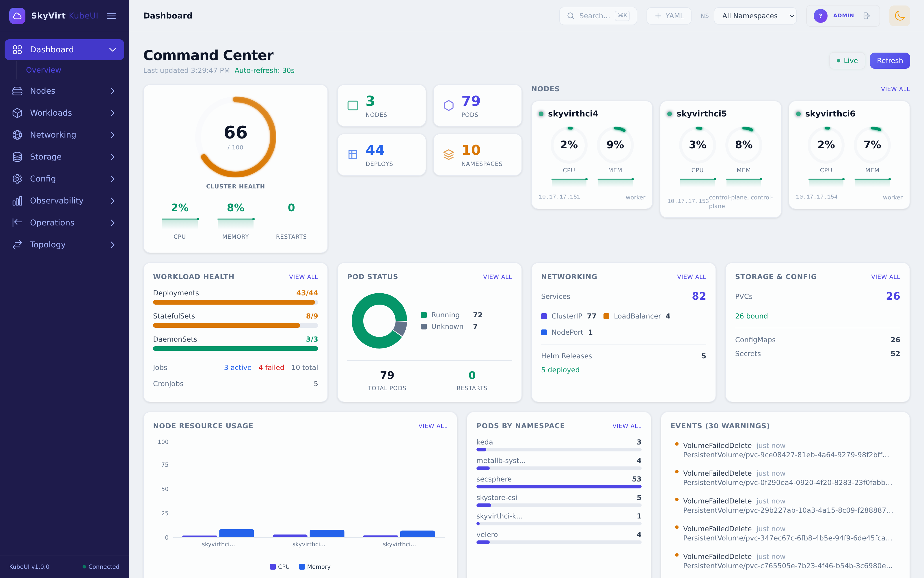Click the StatefulSets progress bar

click(235, 325)
